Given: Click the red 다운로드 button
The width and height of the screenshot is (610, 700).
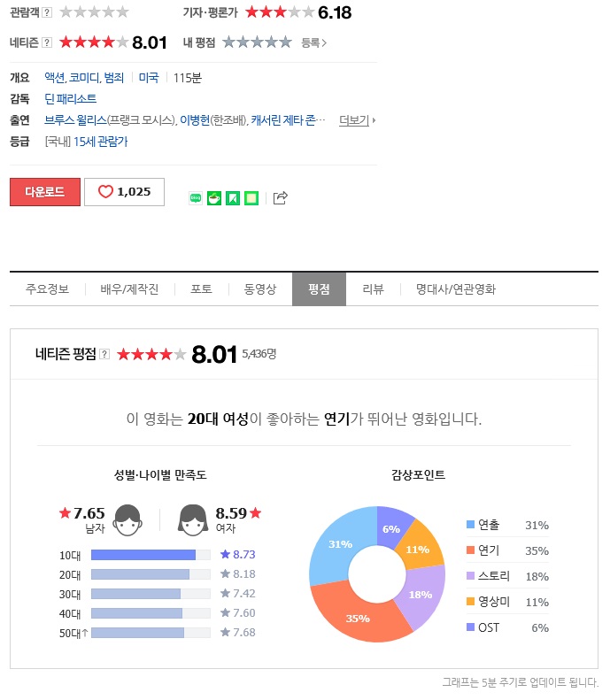Looking at the screenshot, I should tap(45, 192).
